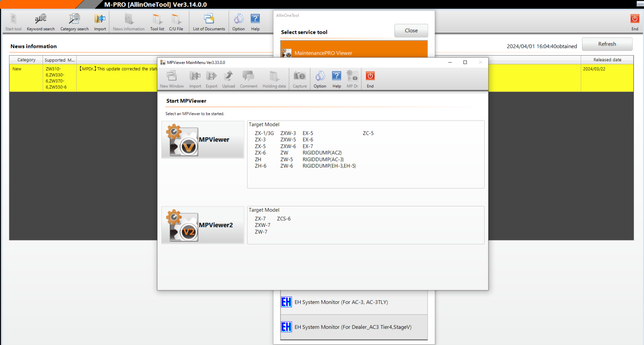
Task: Click Refresh button in News information
Action: (607, 44)
